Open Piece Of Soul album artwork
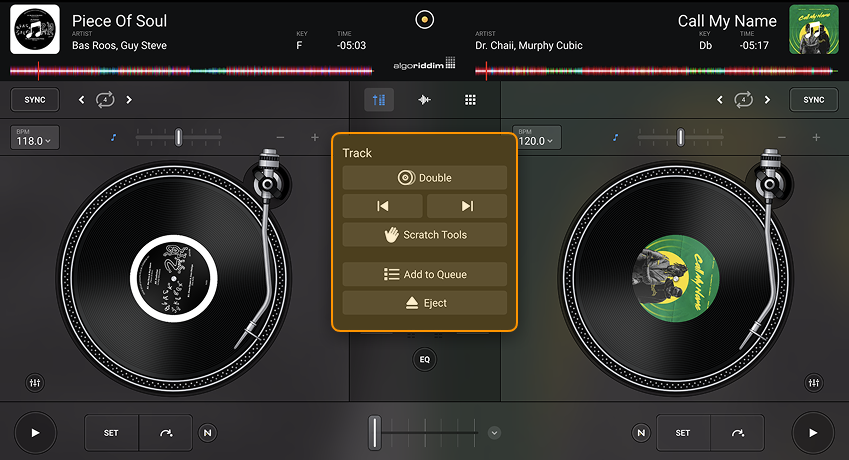This screenshot has width=849, height=460. tap(35, 29)
